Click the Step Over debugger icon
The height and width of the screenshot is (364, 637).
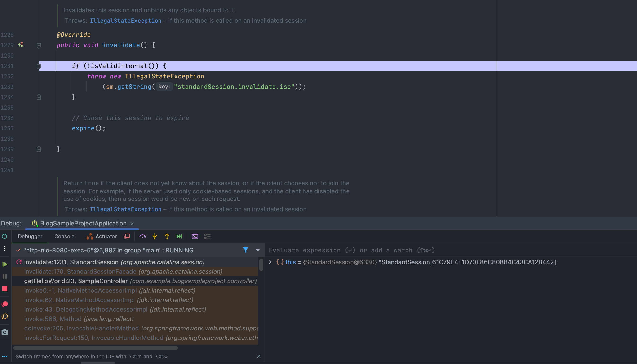coord(142,236)
